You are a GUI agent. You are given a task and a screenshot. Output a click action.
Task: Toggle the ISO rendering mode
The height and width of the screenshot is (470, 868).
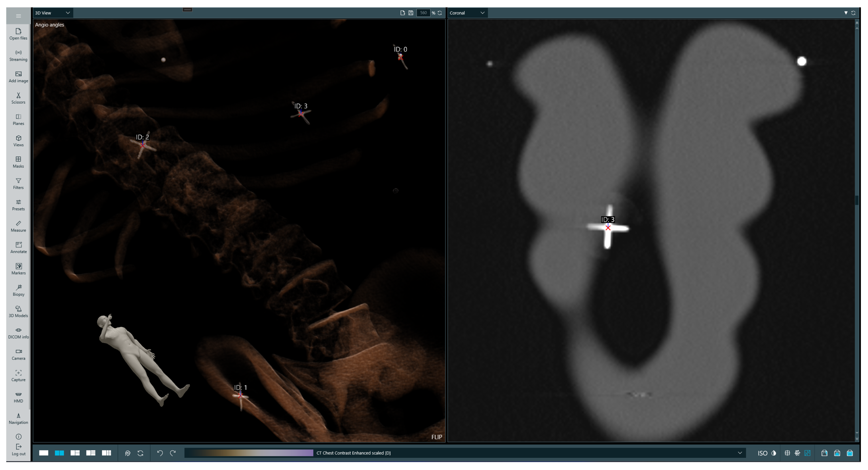pos(762,453)
